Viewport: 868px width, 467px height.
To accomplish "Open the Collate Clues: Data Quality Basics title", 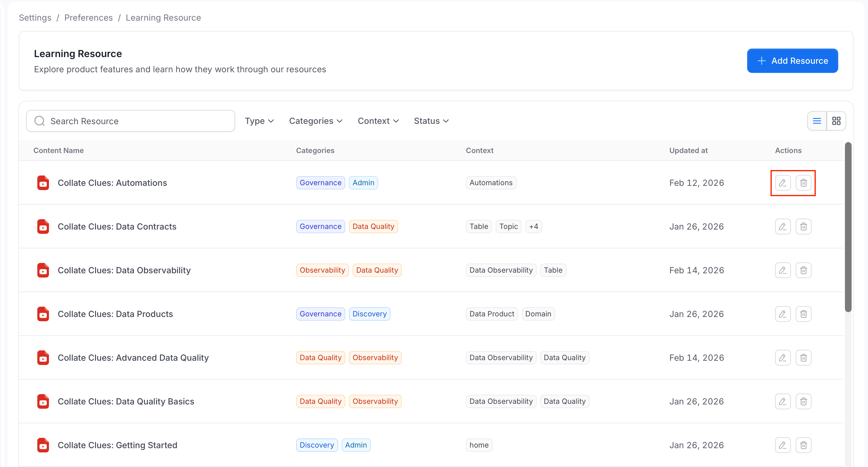I will tap(126, 401).
